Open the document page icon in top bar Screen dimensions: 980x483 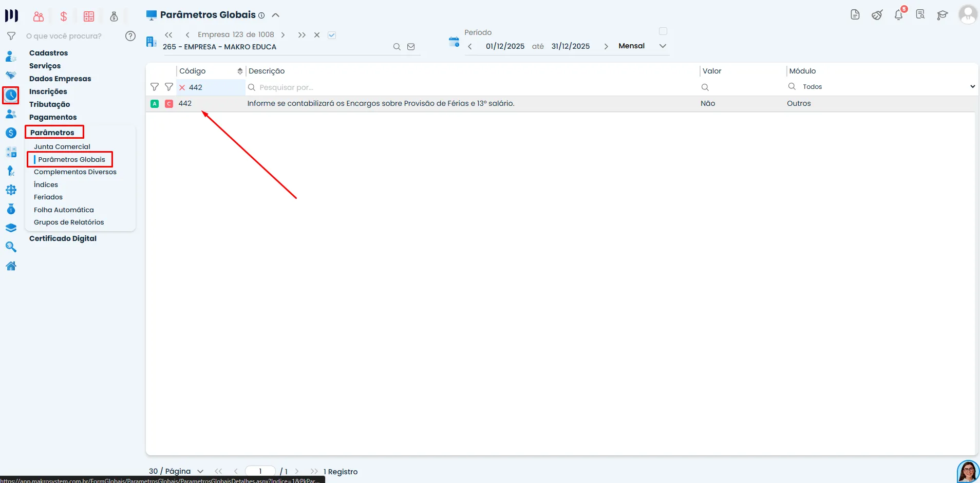point(855,14)
